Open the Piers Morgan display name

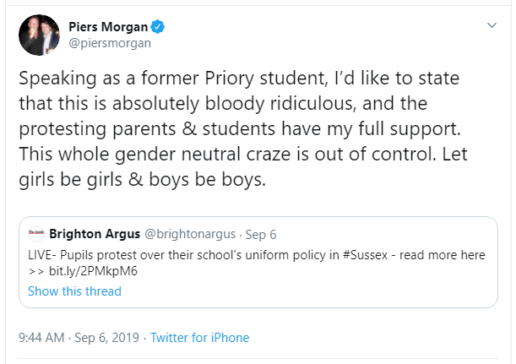point(108,27)
